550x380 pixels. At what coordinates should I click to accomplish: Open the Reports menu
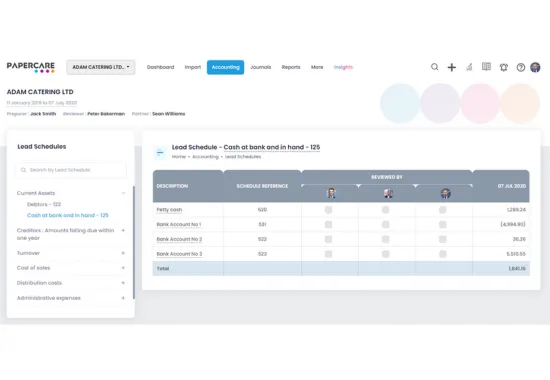[291, 67]
